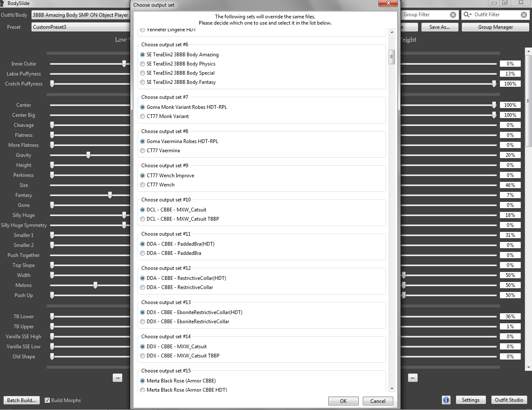Click the dialog list's scroll down arrow
532x410 pixels.
tap(392, 389)
